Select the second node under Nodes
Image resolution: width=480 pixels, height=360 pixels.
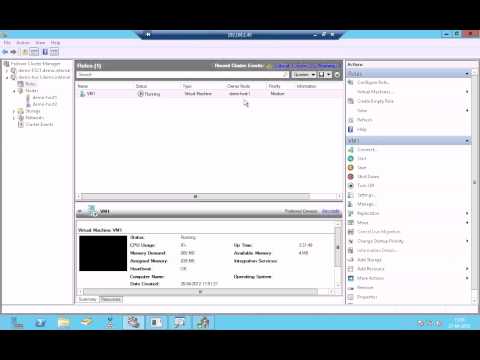point(45,104)
